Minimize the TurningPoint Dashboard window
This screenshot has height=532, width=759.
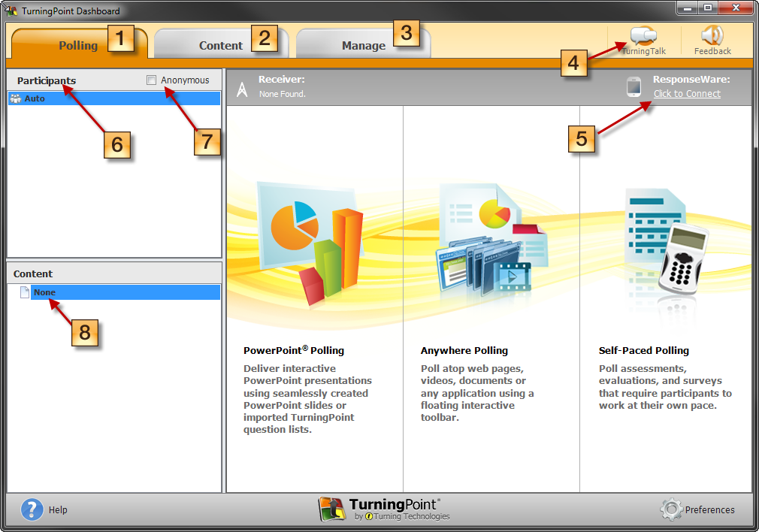pos(687,8)
